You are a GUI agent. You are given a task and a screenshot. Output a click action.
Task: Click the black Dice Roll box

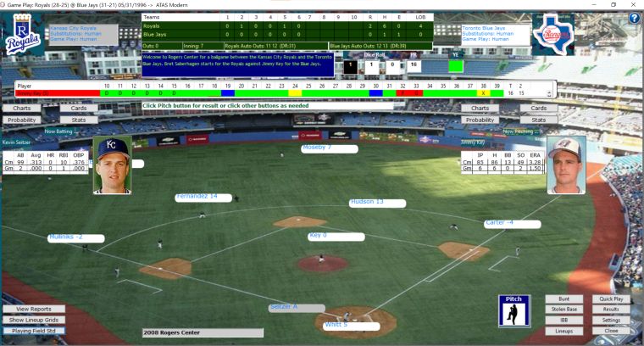click(x=350, y=67)
